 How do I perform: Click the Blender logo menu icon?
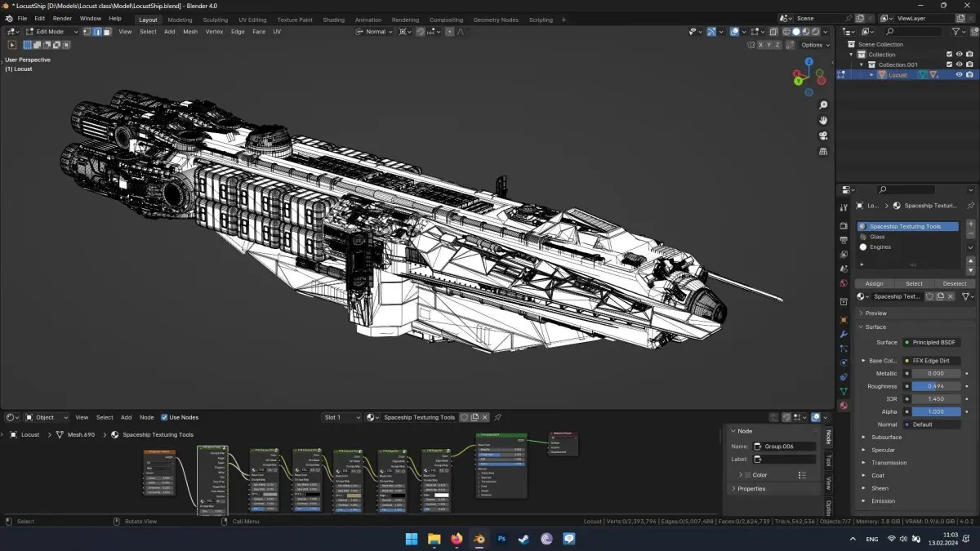click(x=8, y=19)
